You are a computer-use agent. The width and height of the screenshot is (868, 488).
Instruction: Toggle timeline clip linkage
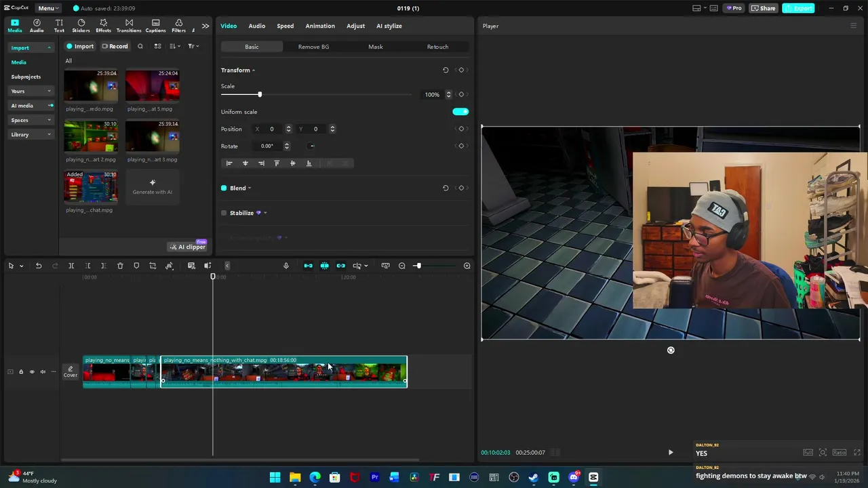pyautogui.click(x=340, y=266)
